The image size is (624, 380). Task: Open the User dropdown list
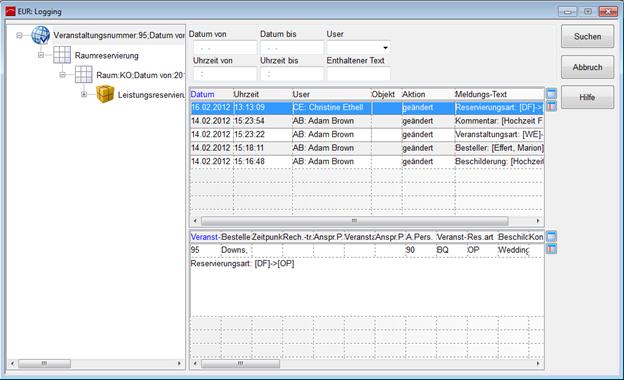coord(385,48)
